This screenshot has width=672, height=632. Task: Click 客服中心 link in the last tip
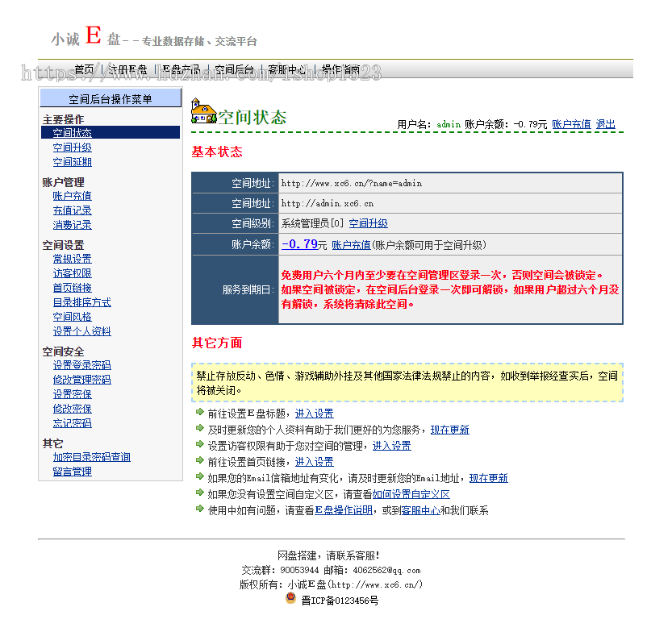point(421,510)
